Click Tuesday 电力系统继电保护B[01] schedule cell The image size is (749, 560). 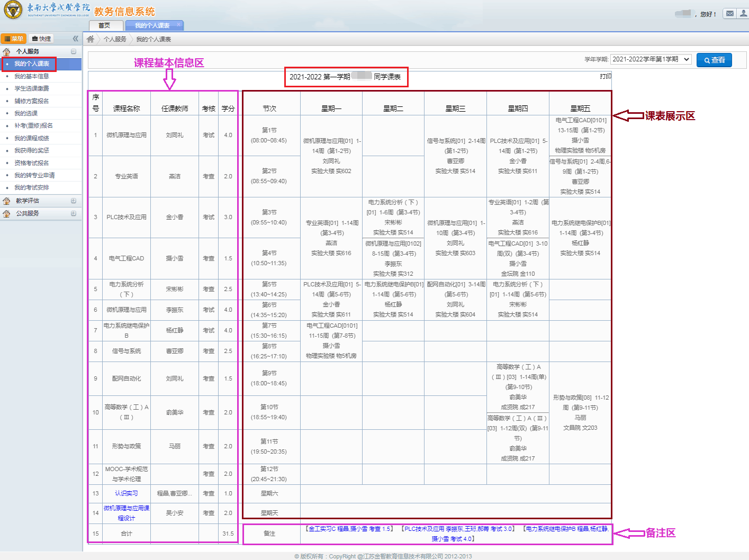393,300
